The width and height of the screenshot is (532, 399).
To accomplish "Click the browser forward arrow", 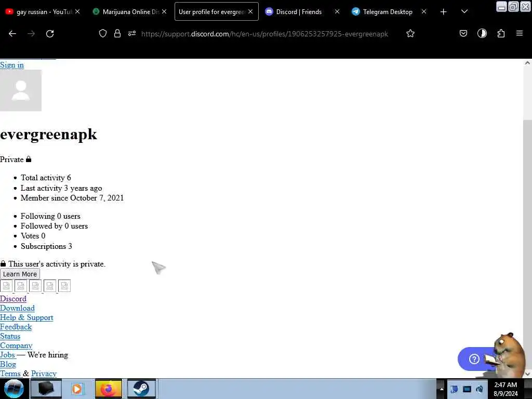I will coord(31,34).
